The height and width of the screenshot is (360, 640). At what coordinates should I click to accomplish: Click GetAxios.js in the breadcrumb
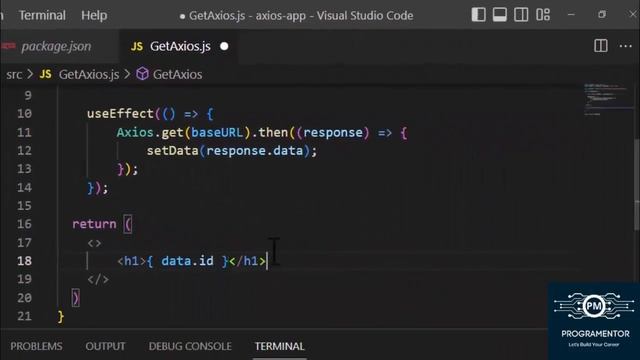tap(89, 74)
